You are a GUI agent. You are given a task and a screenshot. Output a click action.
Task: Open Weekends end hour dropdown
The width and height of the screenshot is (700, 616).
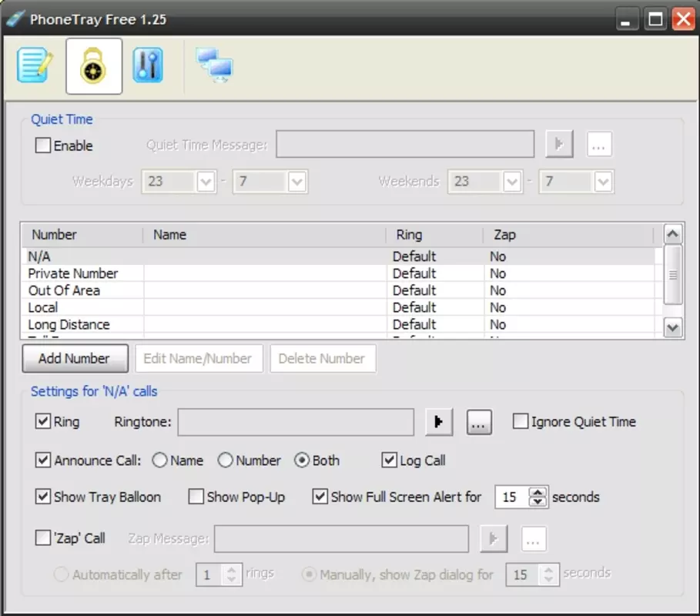(x=603, y=182)
